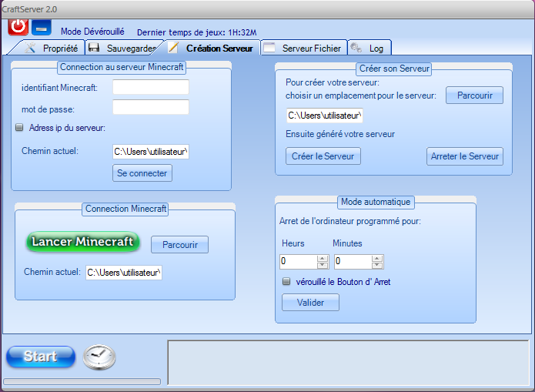Show the Log tab

coord(369,49)
